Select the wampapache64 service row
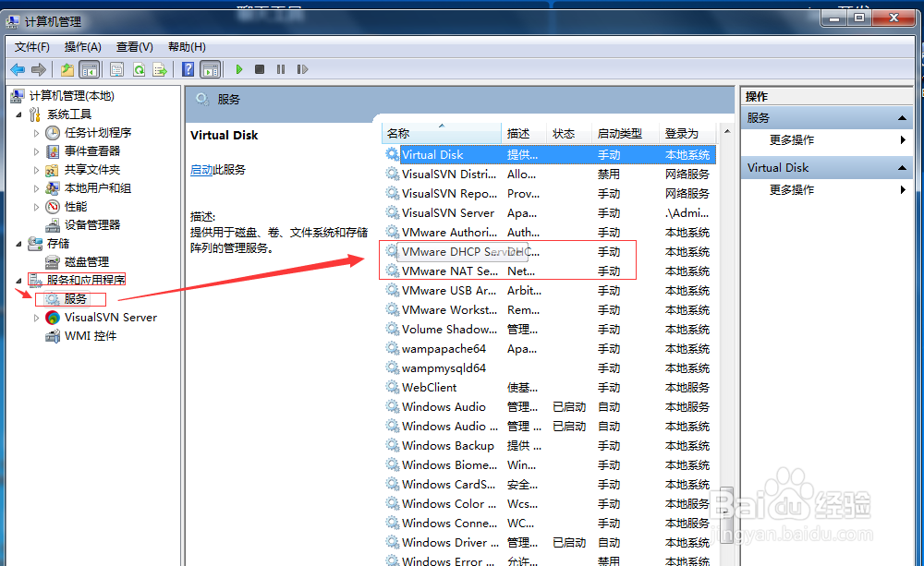Viewport: 924px width, 566px height. click(549, 349)
